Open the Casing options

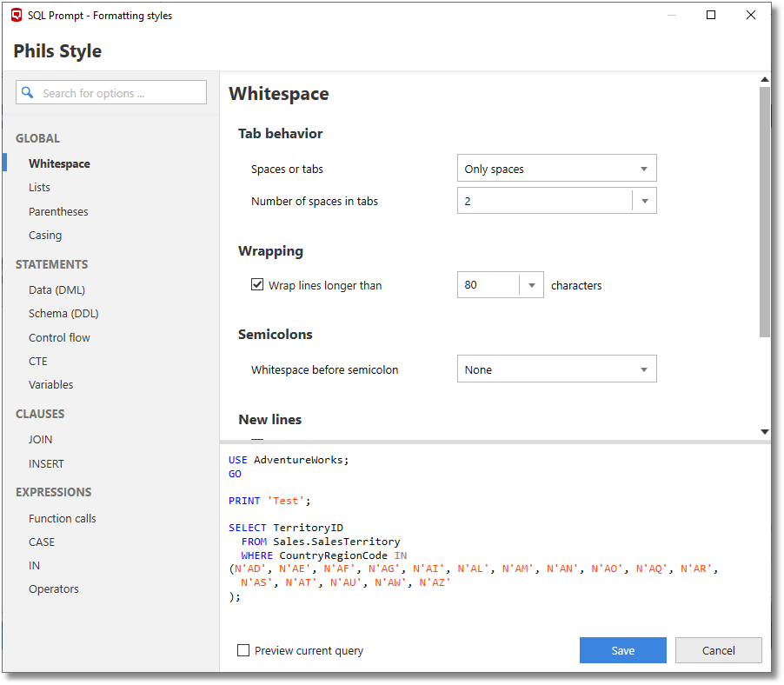pos(45,235)
